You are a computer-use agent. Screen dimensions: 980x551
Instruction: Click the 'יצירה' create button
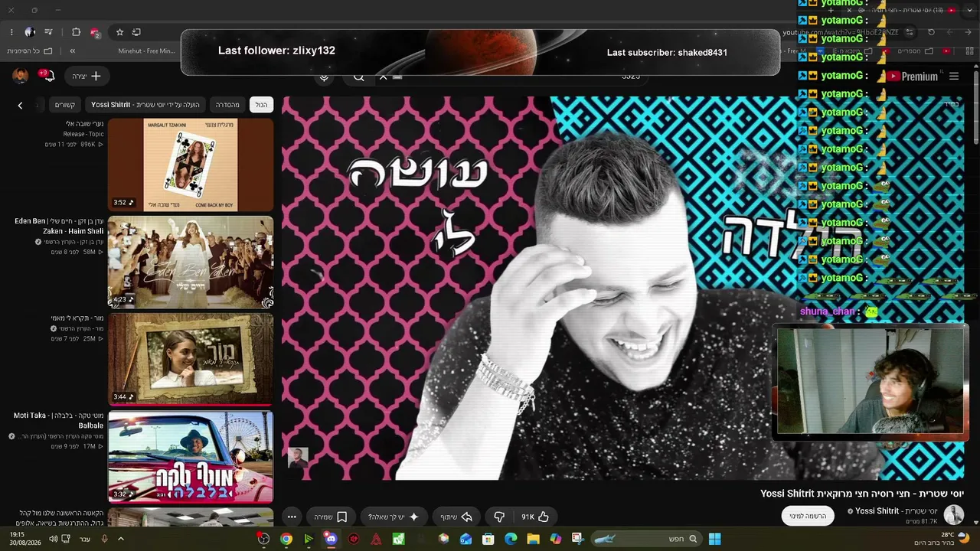[87, 76]
